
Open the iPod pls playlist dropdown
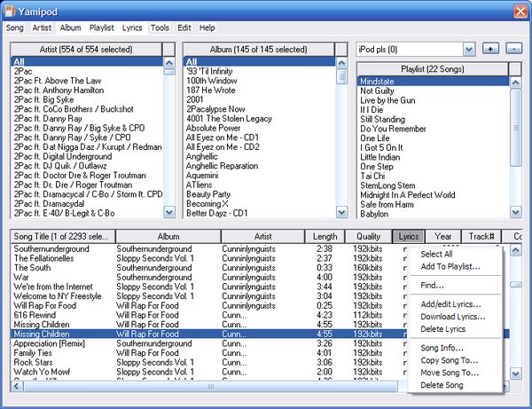(x=470, y=49)
